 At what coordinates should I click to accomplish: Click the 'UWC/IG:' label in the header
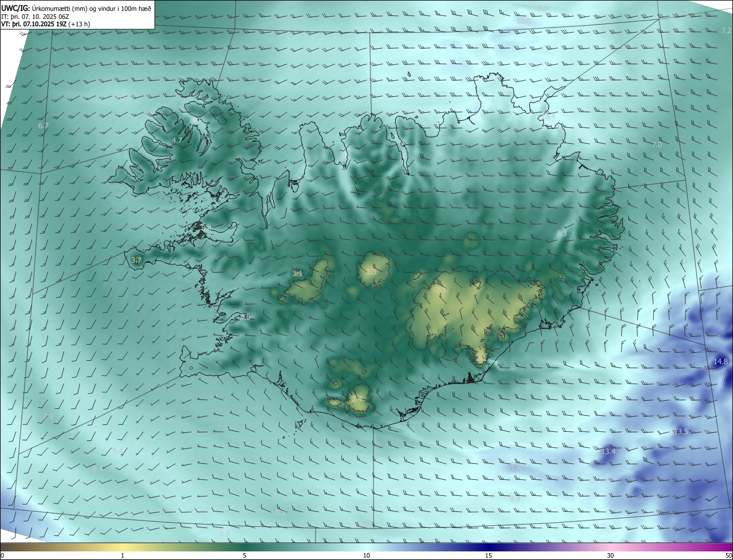[x=15, y=8]
